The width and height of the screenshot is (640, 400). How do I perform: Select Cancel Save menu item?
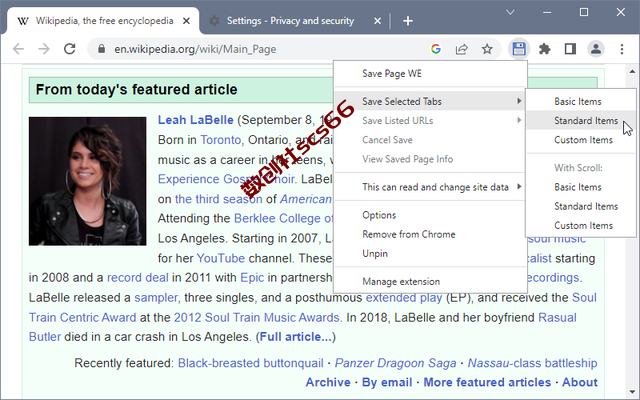coord(431,140)
